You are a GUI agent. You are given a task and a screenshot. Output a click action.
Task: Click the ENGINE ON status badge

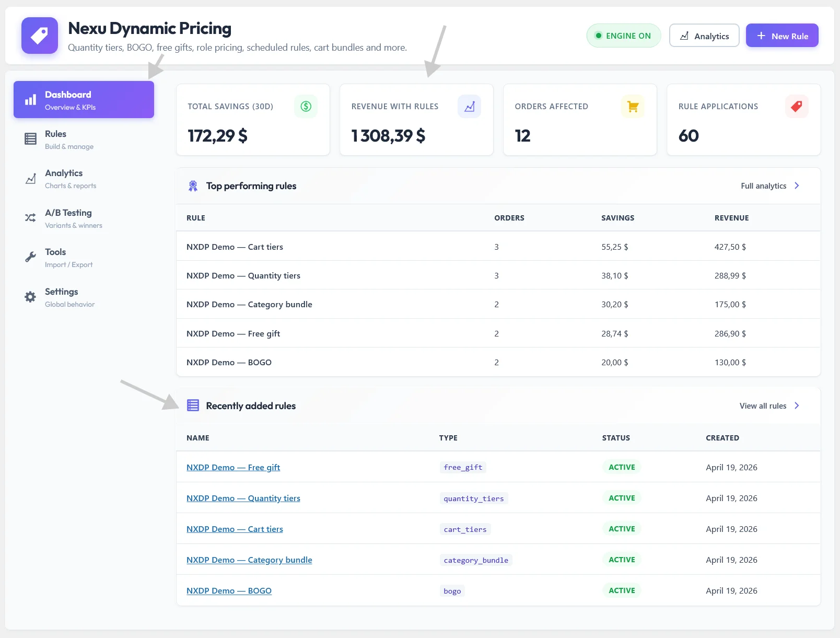(x=624, y=36)
